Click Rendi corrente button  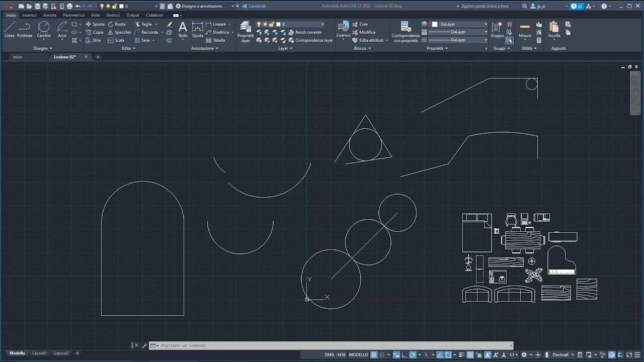pyautogui.click(x=305, y=32)
